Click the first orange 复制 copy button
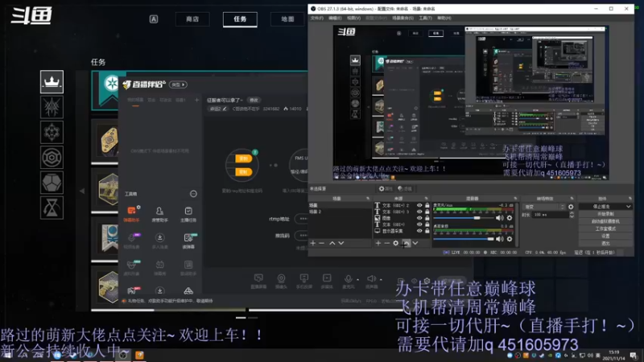This screenshot has height=362, width=644. [x=243, y=158]
